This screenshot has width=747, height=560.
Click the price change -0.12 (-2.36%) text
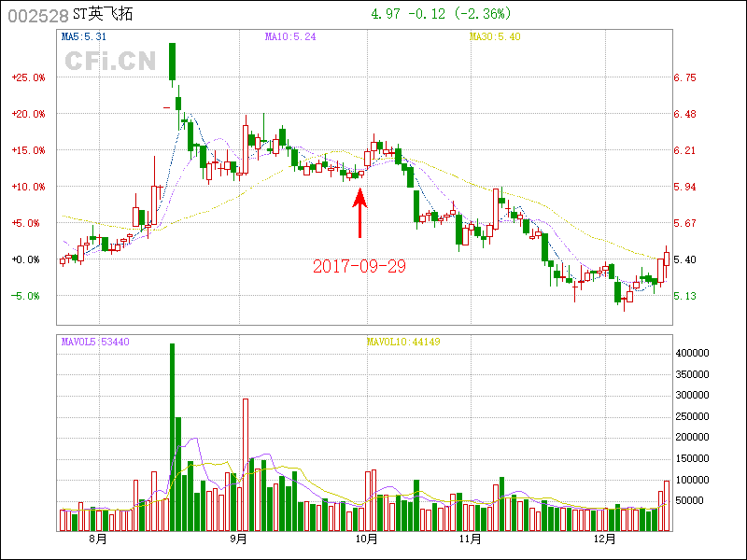(x=453, y=14)
